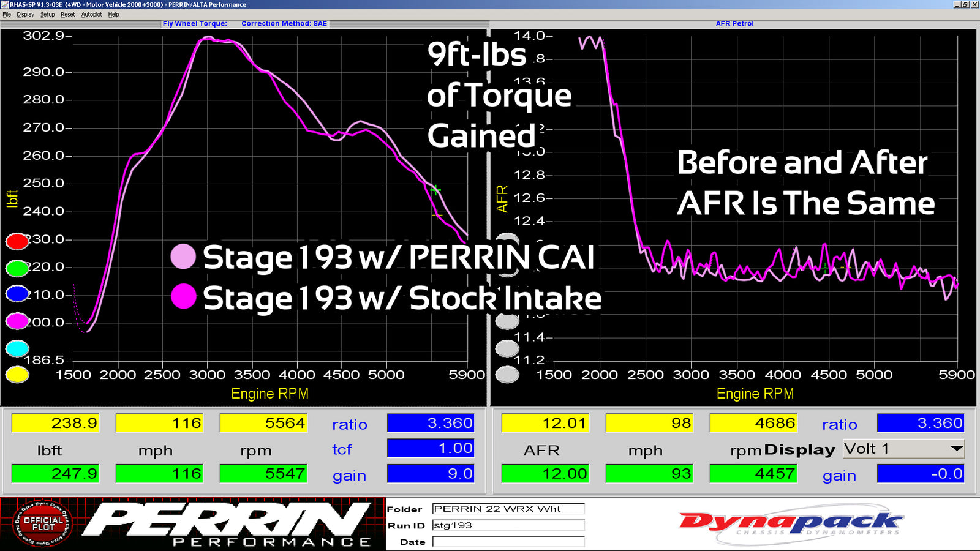Open the Display menu
This screenshot has width=980, height=551.
click(x=25, y=14)
